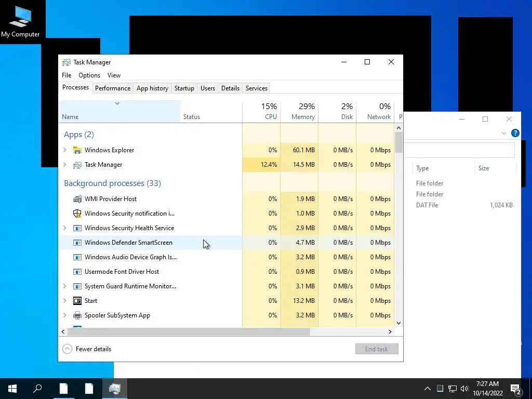Click the Windows Explorer process icon
This screenshot has width=532, height=399.
click(77, 150)
